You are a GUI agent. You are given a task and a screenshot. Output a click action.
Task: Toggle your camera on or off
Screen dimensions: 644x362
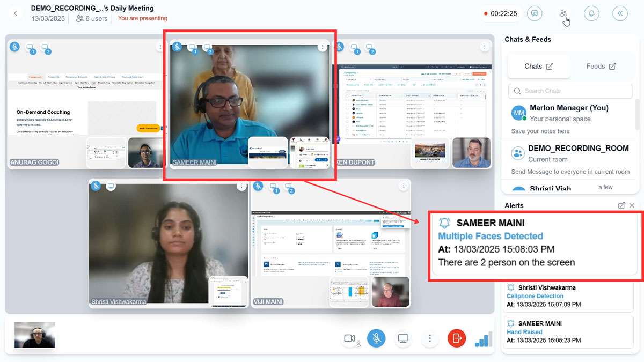[349, 338]
